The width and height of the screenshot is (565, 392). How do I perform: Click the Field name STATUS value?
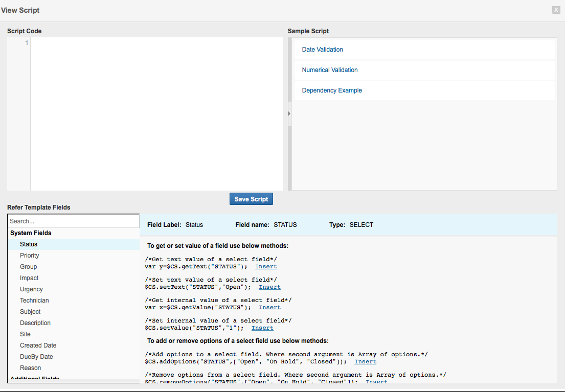tap(285, 225)
